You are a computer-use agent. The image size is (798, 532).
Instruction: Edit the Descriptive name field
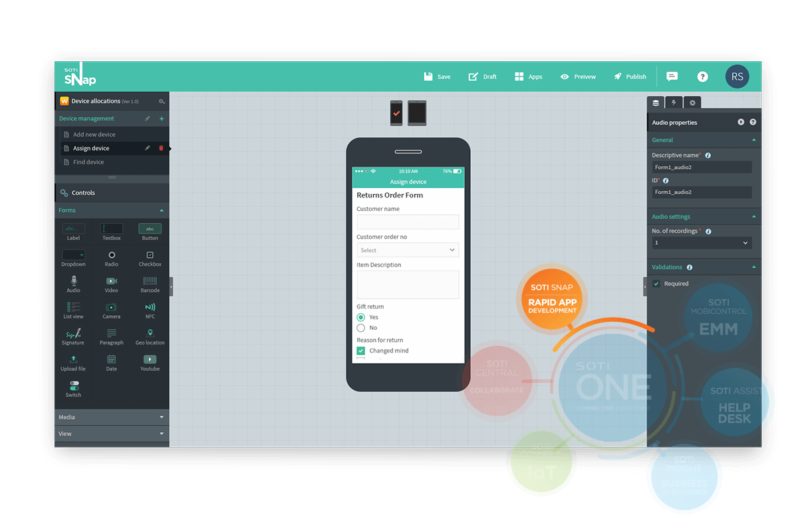(x=702, y=168)
